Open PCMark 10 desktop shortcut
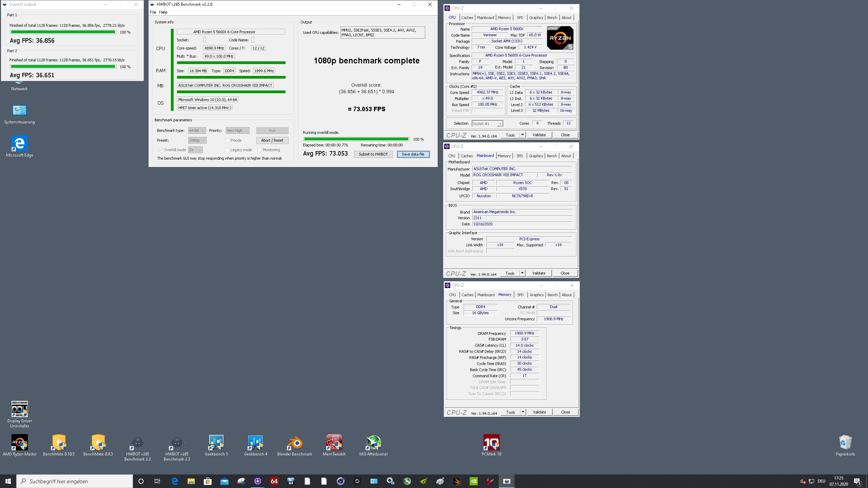The height and width of the screenshot is (488, 868). (x=491, y=445)
